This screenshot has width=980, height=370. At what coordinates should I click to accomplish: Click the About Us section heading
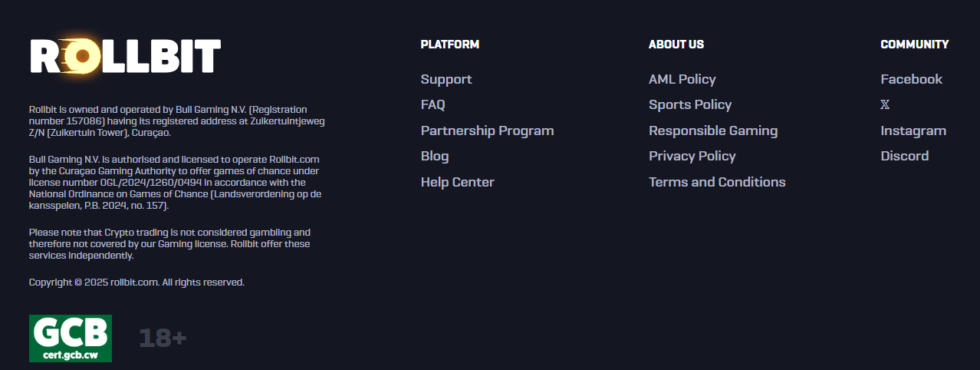coord(676,45)
